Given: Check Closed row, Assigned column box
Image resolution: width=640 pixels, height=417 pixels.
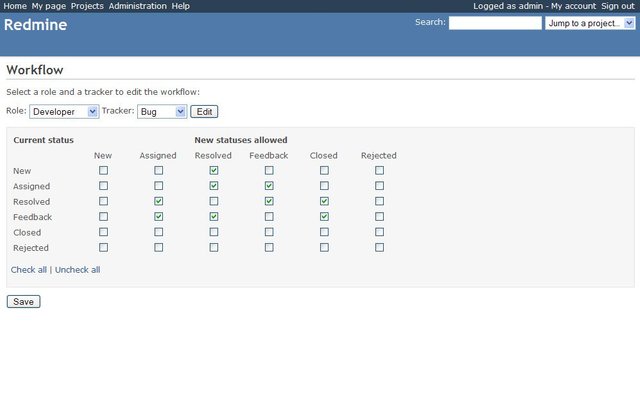Looking at the screenshot, I should pyautogui.click(x=158, y=232).
